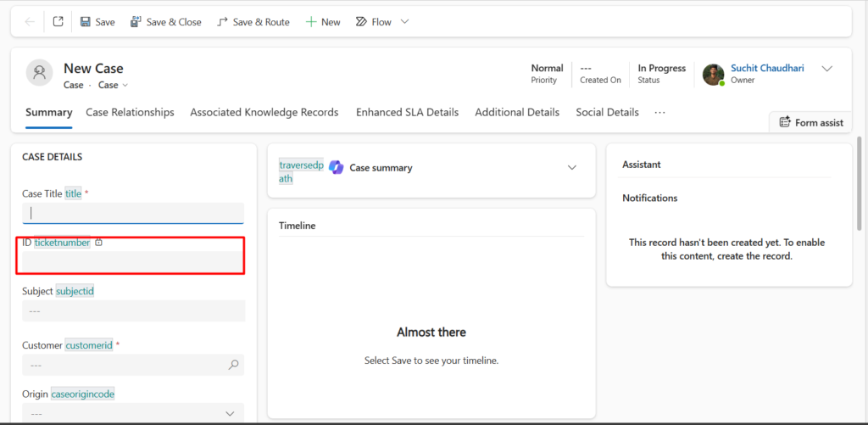This screenshot has width=868, height=425.
Task: Show more tabs with ellipsis
Action: point(660,112)
